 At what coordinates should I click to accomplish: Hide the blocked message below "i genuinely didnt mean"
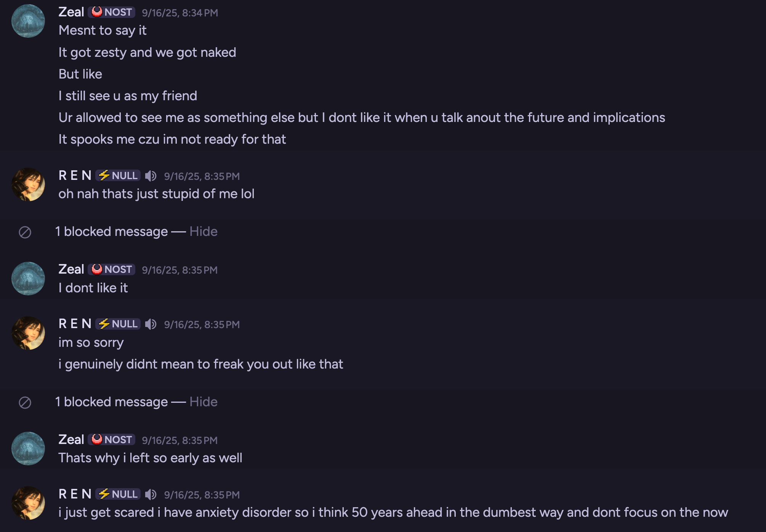(x=204, y=402)
